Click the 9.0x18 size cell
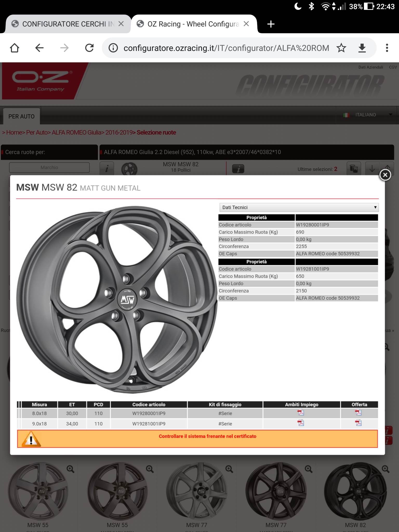Viewport: 399px width, 532px height. [x=39, y=424]
